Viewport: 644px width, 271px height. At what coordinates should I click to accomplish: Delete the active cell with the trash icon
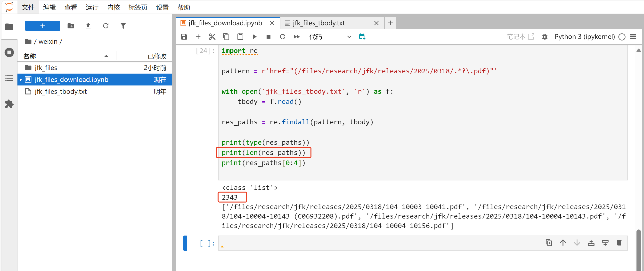click(x=619, y=243)
